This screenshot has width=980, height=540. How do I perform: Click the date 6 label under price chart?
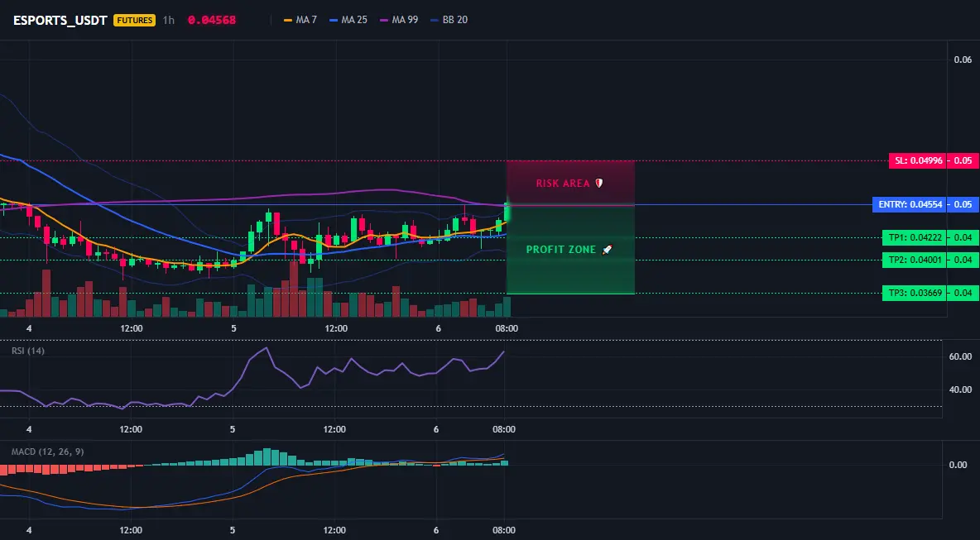point(438,328)
